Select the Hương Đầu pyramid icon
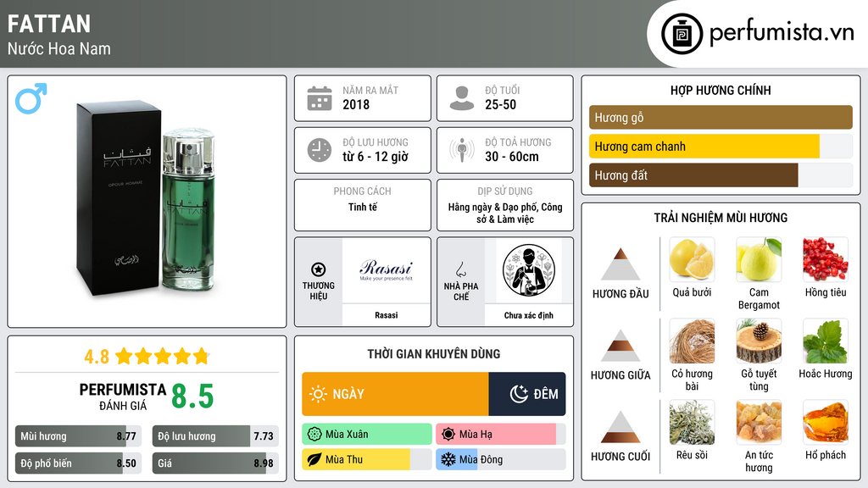The height and width of the screenshot is (488, 868). click(620, 264)
